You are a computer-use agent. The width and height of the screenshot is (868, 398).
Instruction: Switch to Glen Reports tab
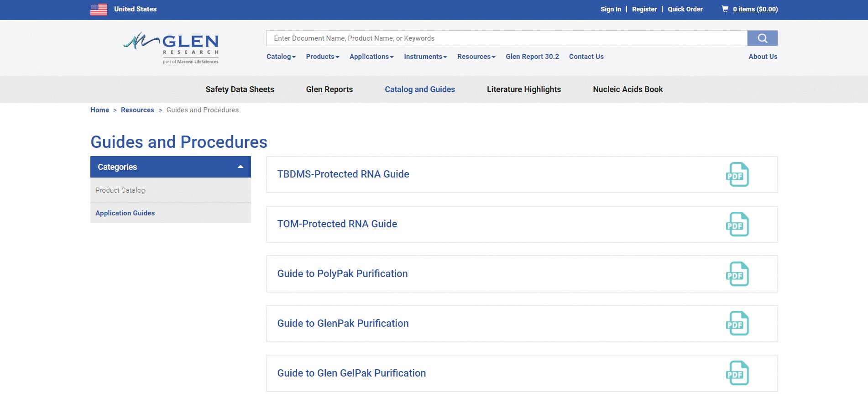click(329, 89)
